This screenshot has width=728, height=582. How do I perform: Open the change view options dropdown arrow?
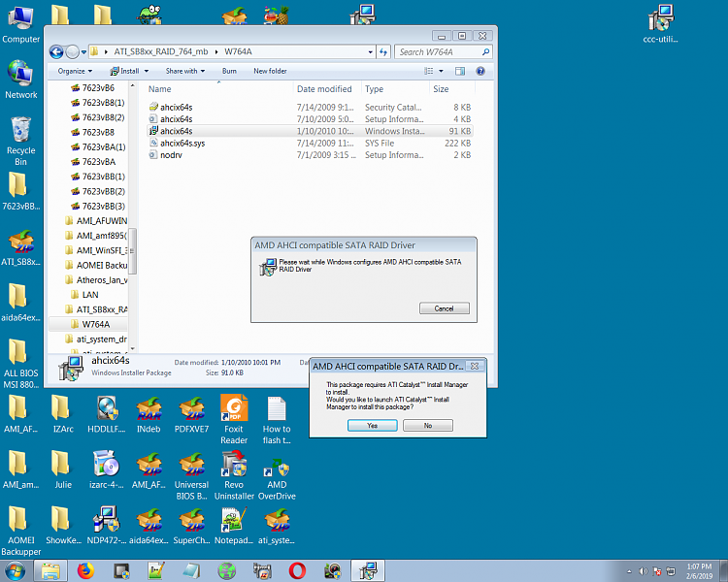pyautogui.click(x=441, y=71)
